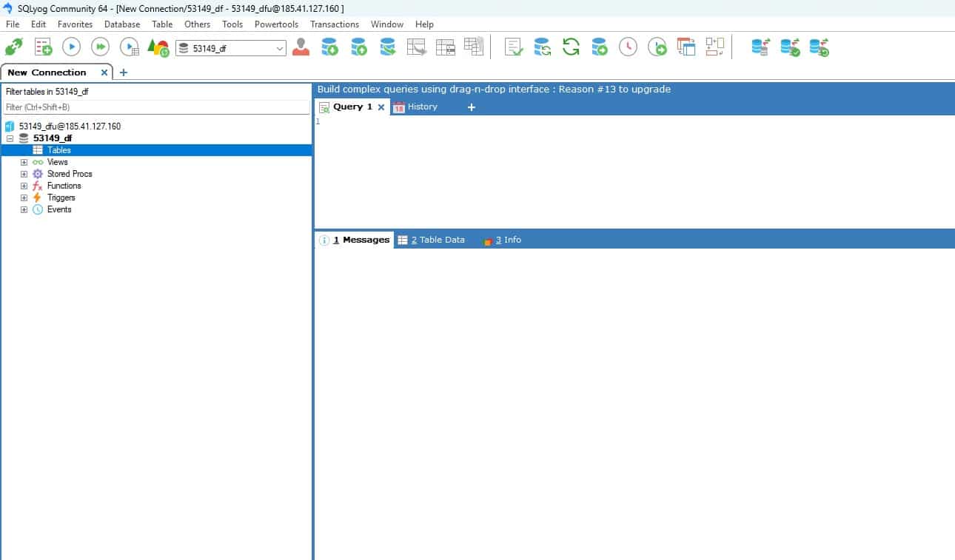Viewport: 955px width, 560px height.
Task: Create a new query editor
Action: click(42, 47)
